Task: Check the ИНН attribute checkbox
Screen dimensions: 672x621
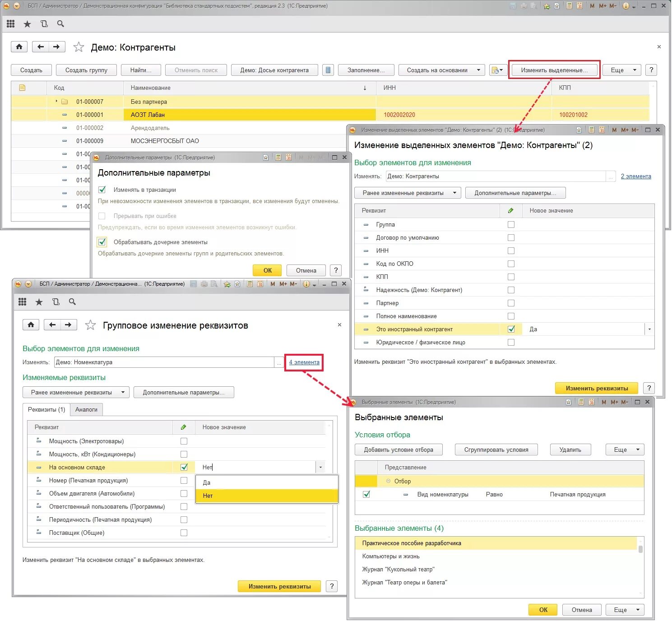Action: (x=511, y=250)
